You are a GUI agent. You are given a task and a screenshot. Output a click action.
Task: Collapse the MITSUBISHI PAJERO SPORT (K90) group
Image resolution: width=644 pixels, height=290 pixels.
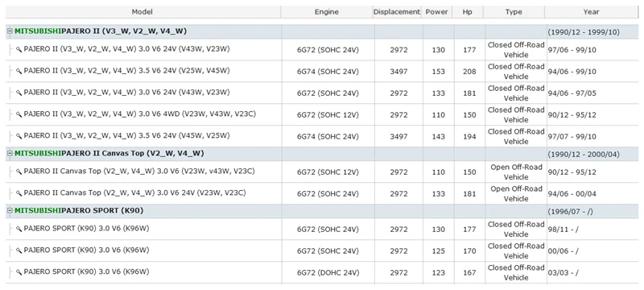pyautogui.click(x=10, y=211)
